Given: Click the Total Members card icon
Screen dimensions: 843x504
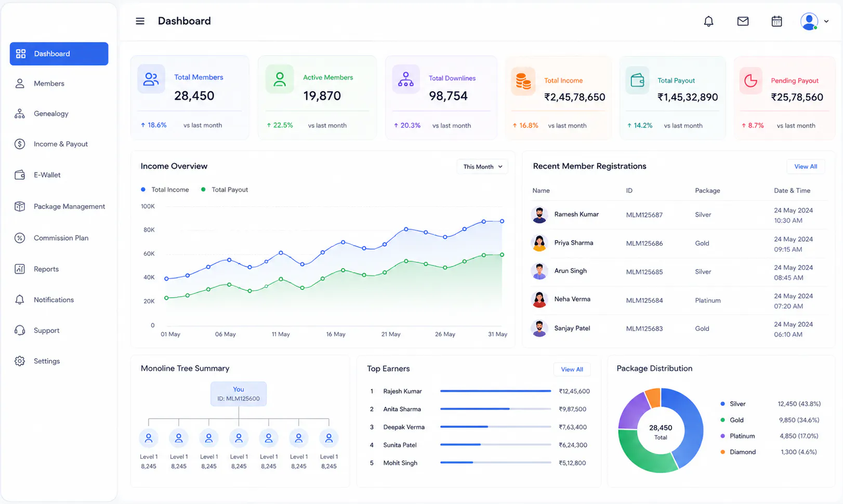Looking at the screenshot, I should (x=151, y=79).
